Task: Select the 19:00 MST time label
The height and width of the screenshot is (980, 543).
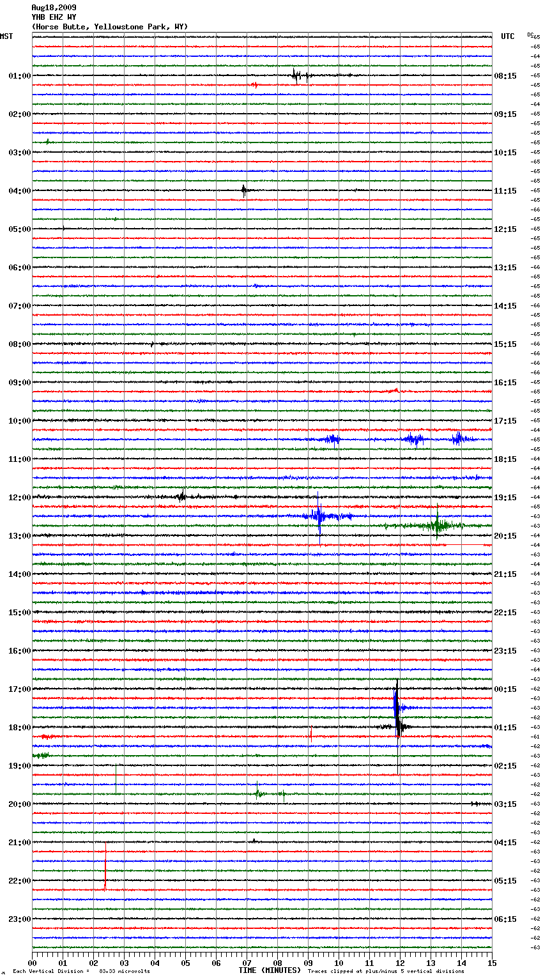Action: tap(19, 766)
